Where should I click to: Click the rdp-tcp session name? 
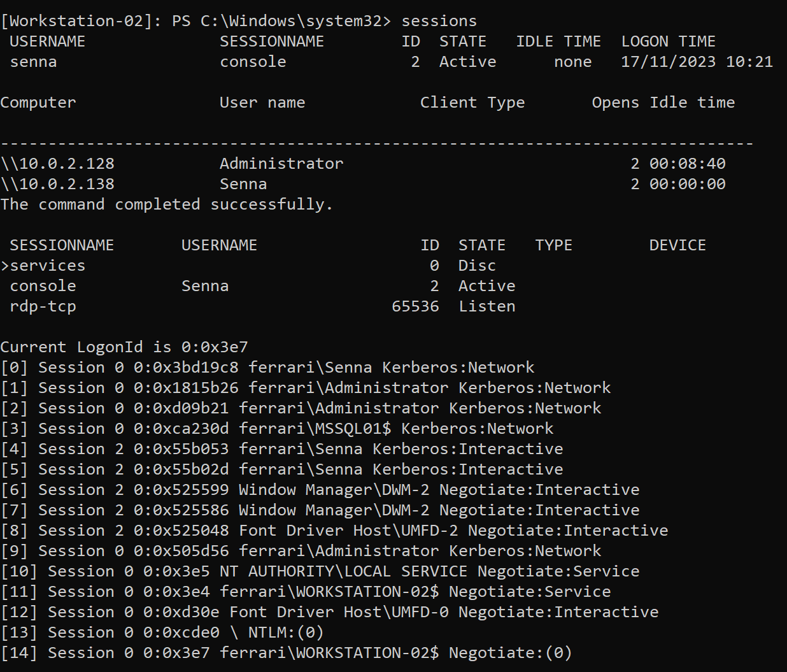[x=43, y=306]
